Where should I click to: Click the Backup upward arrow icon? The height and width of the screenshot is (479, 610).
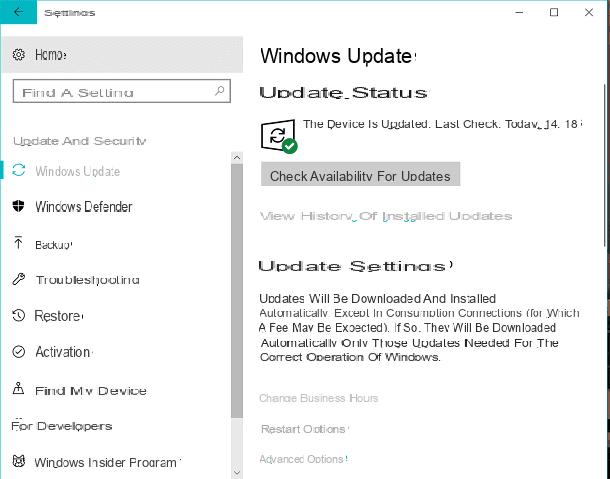(x=18, y=243)
